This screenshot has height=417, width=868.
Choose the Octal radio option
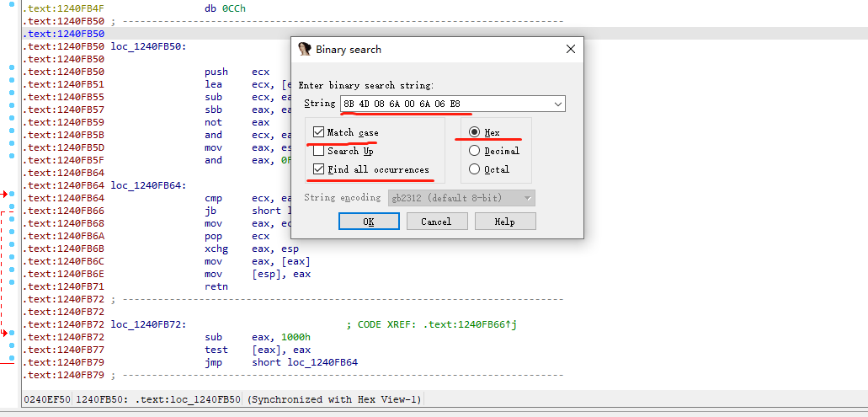coord(474,170)
